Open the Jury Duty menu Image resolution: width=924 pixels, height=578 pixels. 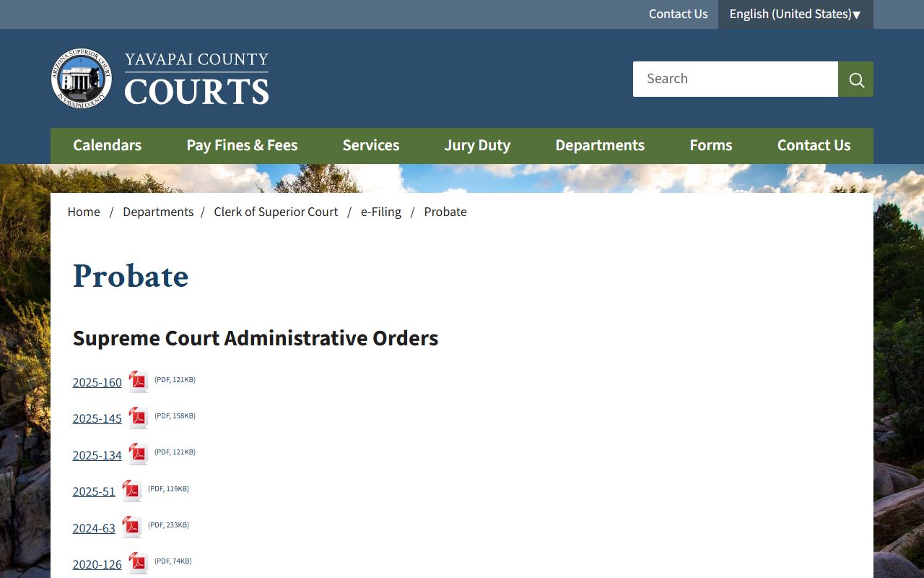pyautogui.click(x=477, y=145)
